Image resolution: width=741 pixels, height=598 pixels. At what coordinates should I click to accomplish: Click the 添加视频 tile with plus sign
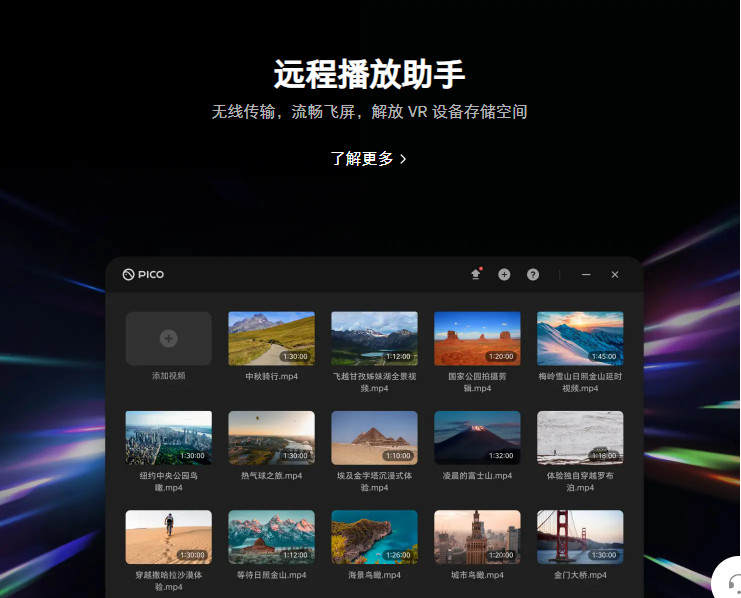(169, 338)
